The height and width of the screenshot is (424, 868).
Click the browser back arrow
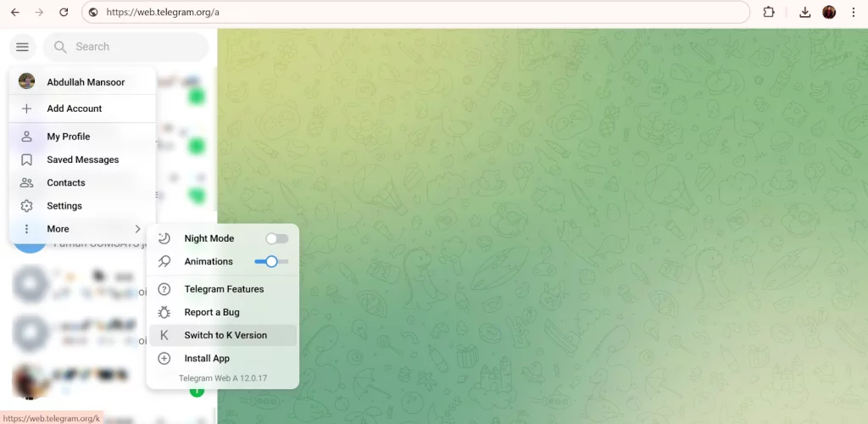coord(15,12)
